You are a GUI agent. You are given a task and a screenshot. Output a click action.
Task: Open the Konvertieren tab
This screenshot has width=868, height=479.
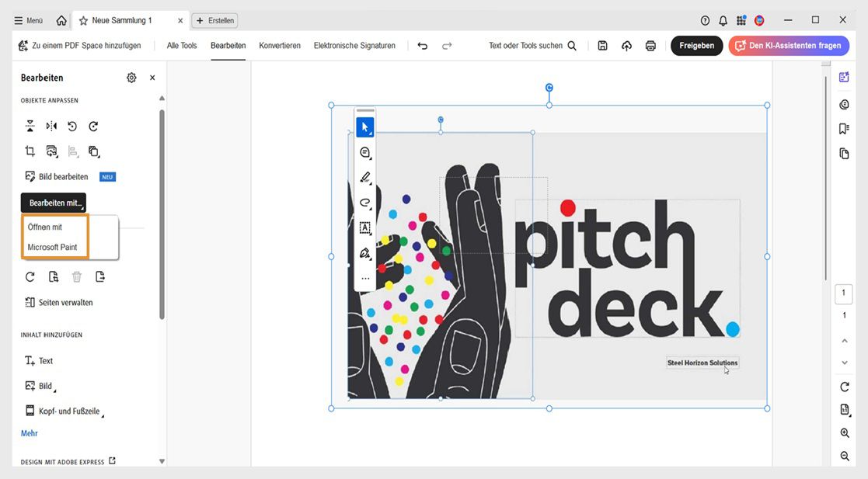tap(280, 46)
